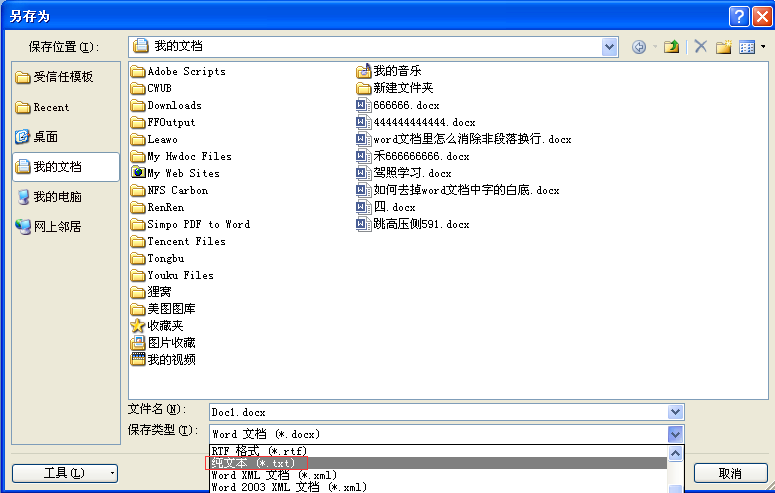Click the 取消 cancel button
775x493 pixels.
(730, 473)
